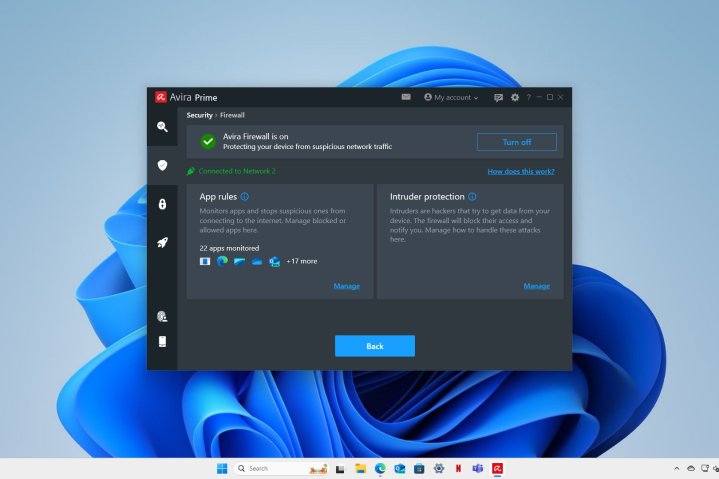The width and height of the screenshot is (719, 479).
Task: Open the Avira settings gear icon
Action: (x=515, y=97)
